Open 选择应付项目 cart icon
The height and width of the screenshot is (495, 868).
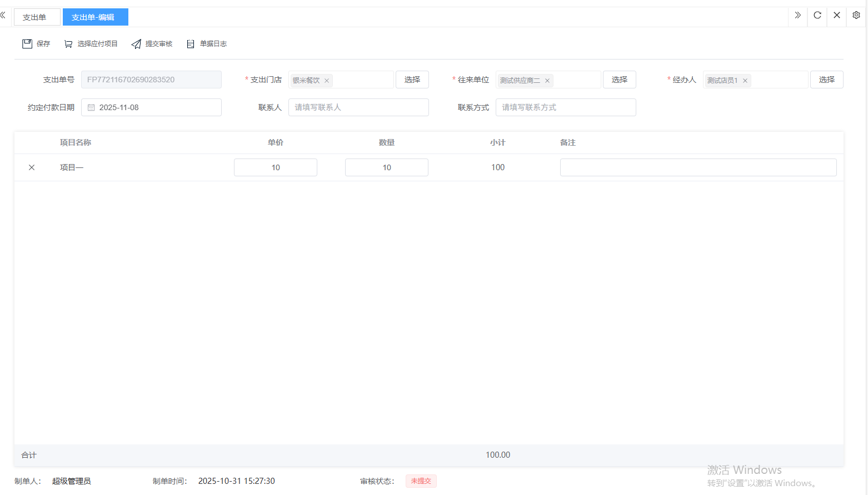click(x=68, y=44)
